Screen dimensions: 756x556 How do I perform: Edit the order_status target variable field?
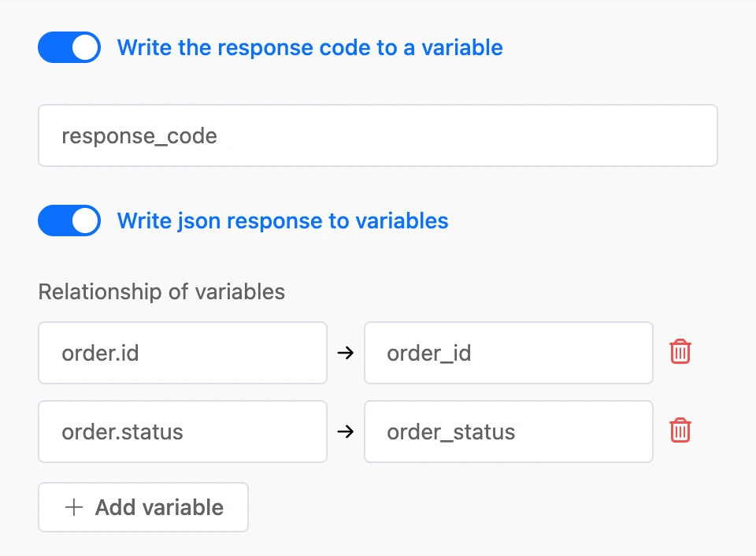(x=509, y=432)
